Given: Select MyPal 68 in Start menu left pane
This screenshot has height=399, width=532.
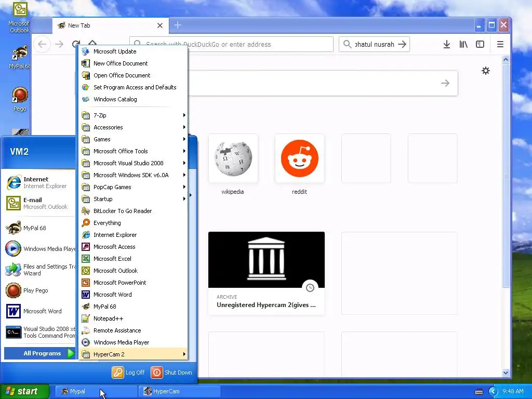Looking at the screenshot, I should [x=39, y=228].
